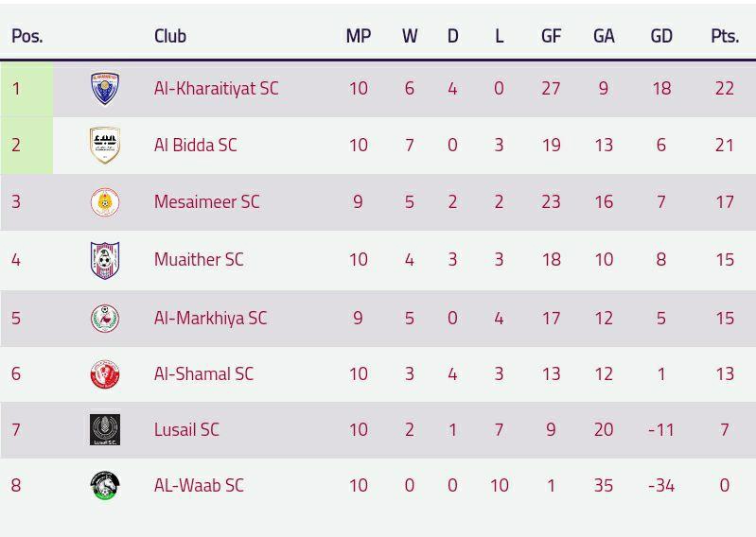Click the AL-Waab SC club logo

point(104,486)
